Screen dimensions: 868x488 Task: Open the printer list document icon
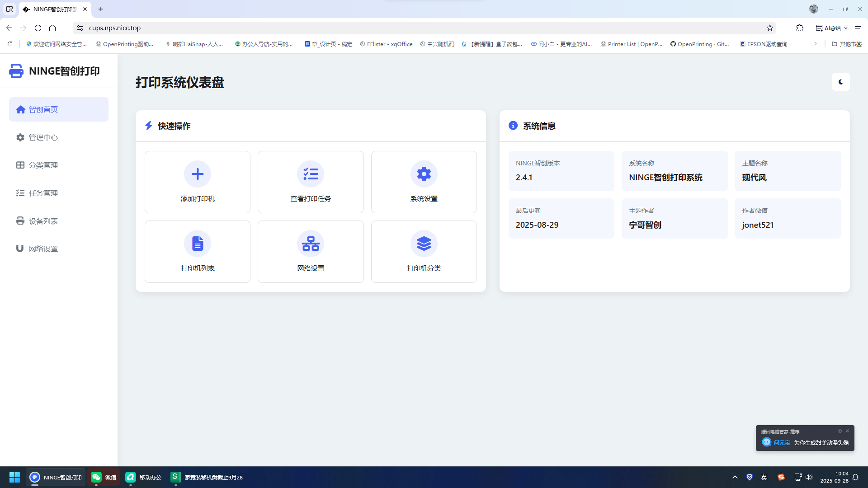(198, 244)
